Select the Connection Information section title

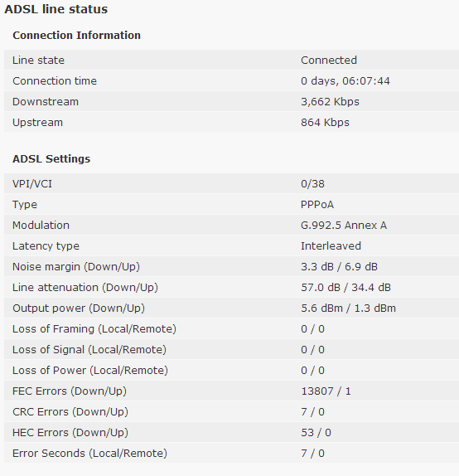click(76, 35)
